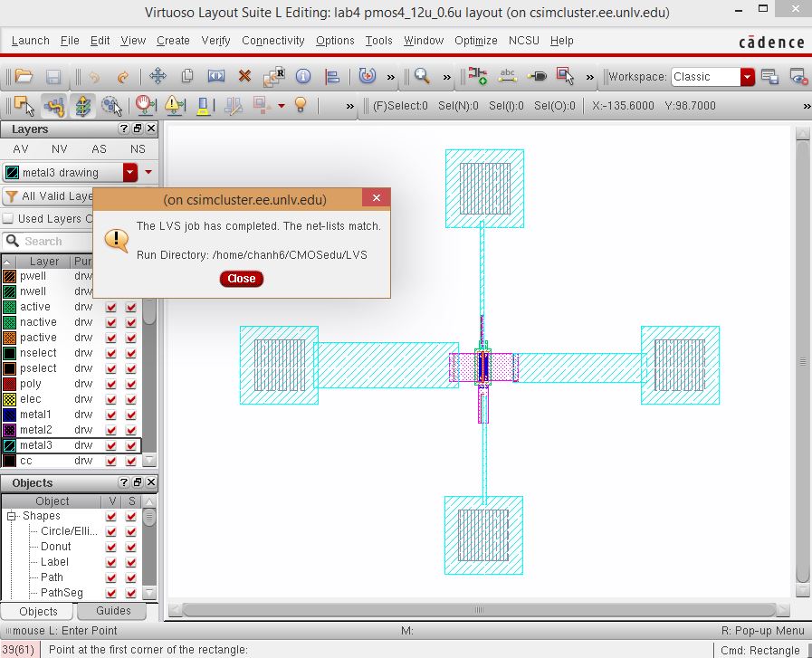Select the Create Label abc icon
The width and height of the screenshot is (812, 658).
[507, 76]
